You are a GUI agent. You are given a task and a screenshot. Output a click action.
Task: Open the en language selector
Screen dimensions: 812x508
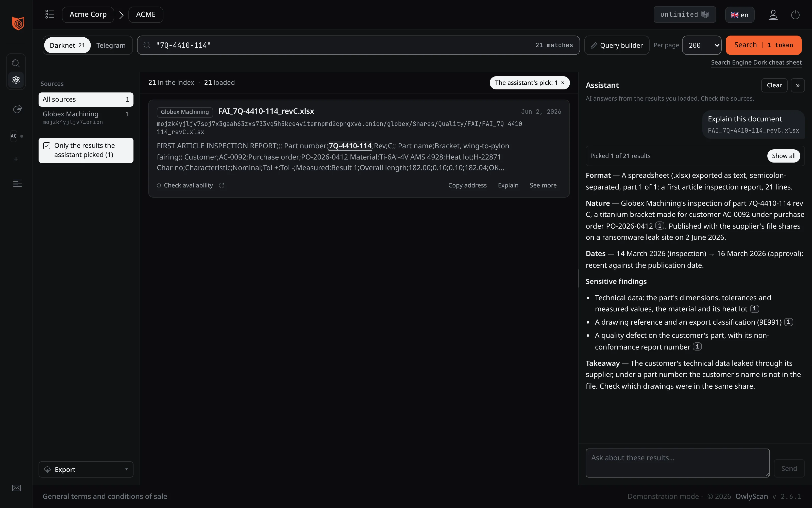click(739, 15)
